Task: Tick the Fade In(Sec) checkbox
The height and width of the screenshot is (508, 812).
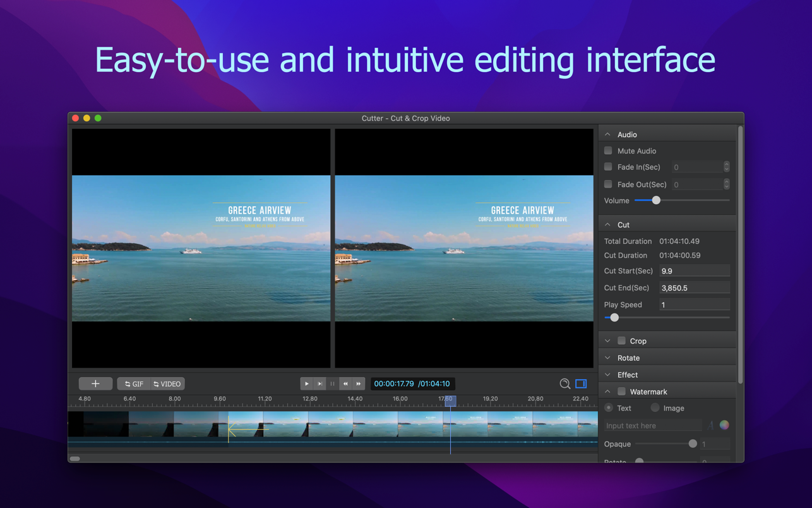Action: click(x=608, y=167)
